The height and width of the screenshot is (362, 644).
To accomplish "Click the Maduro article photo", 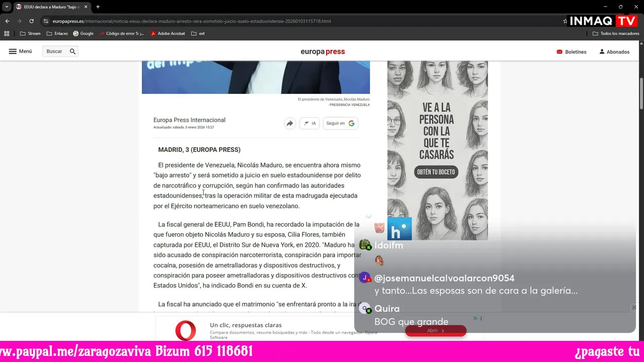I will point(256,77).
